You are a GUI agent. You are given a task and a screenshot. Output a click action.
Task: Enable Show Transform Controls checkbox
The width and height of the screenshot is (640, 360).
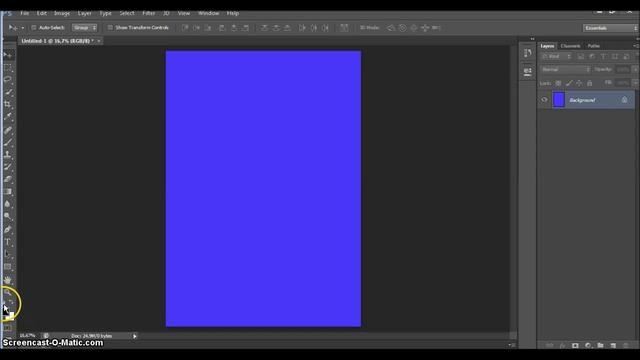(x=110, y=28)
